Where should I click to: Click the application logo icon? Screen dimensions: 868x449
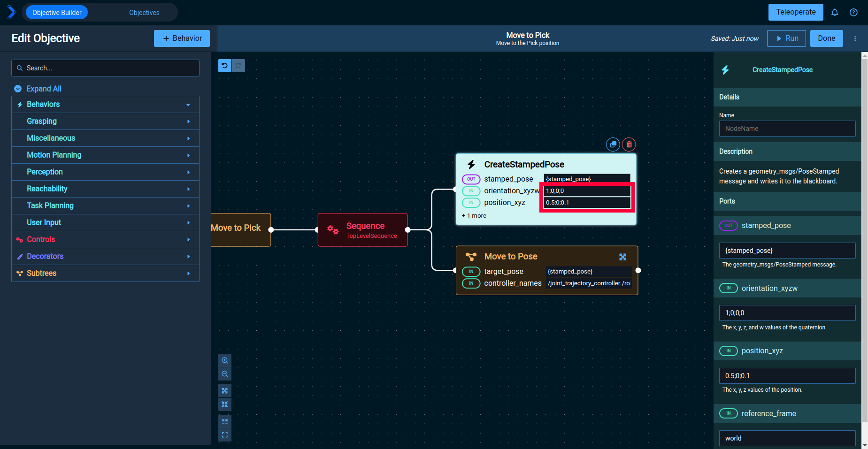coord(12,12)
